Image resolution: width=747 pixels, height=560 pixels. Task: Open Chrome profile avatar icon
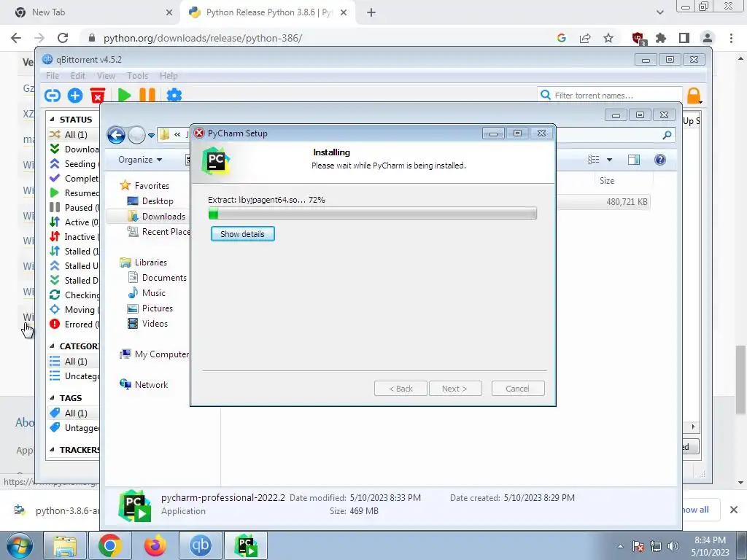708,38
